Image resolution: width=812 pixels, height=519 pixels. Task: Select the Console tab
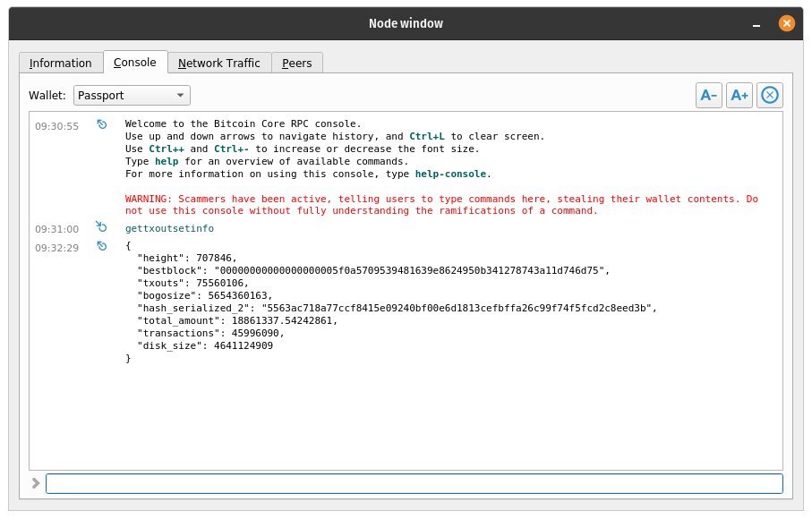134,62
